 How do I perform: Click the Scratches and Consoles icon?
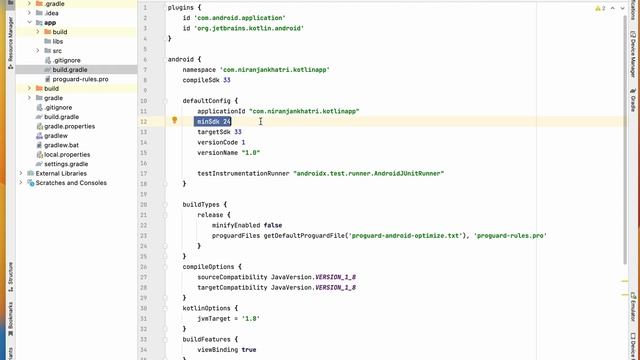click(x=31, y=183)
